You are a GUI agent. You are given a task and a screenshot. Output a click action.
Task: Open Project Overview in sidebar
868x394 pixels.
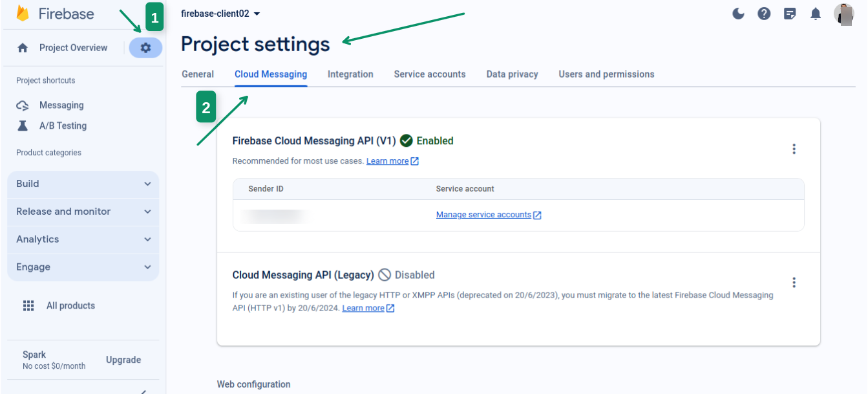(x=73, y=48)
